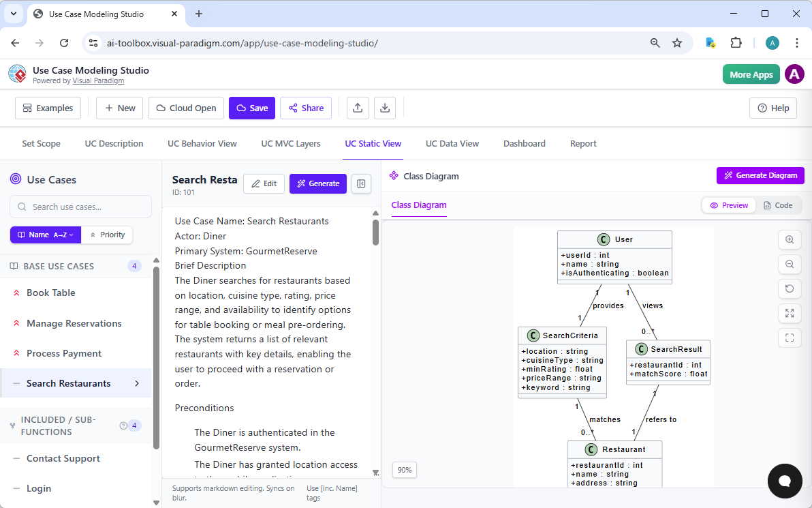
Task: Collapse the use case description panel
Action: tap(361, 183)
